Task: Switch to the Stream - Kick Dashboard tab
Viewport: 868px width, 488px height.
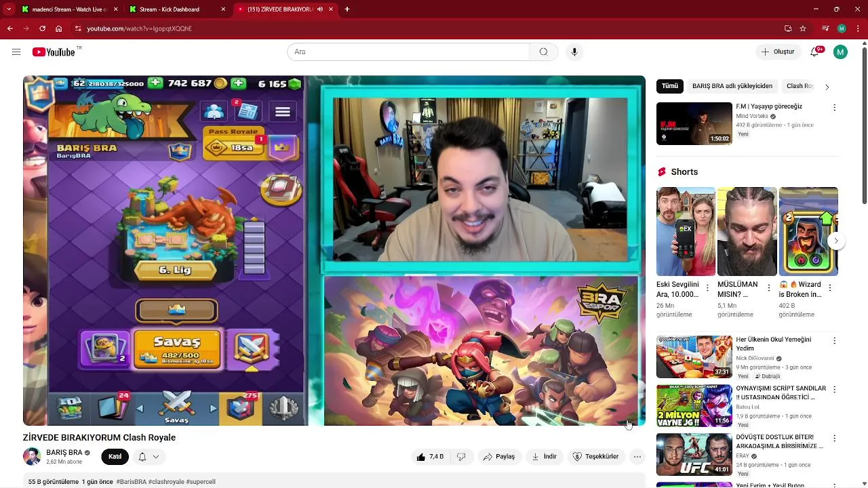Action: (x=177, y=9)
